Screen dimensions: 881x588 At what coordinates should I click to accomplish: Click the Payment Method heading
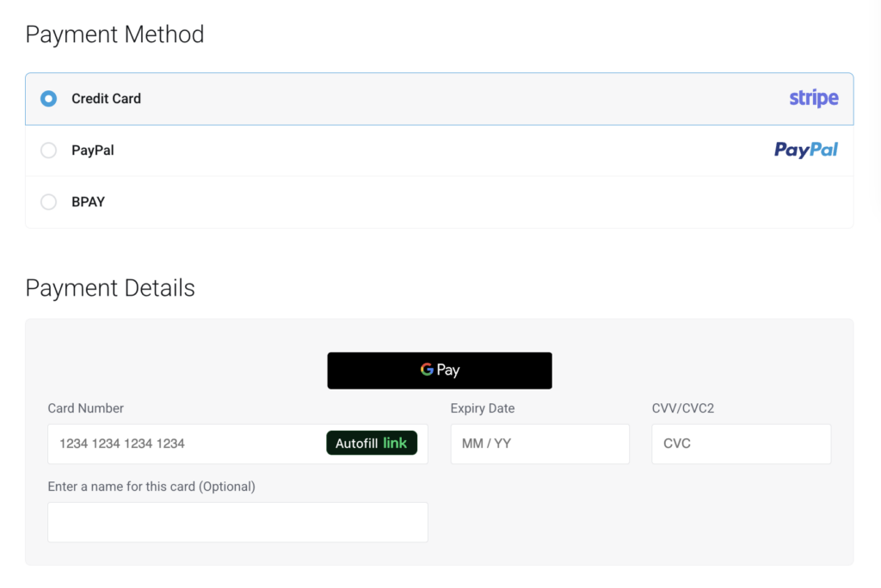tap(114, 35)
